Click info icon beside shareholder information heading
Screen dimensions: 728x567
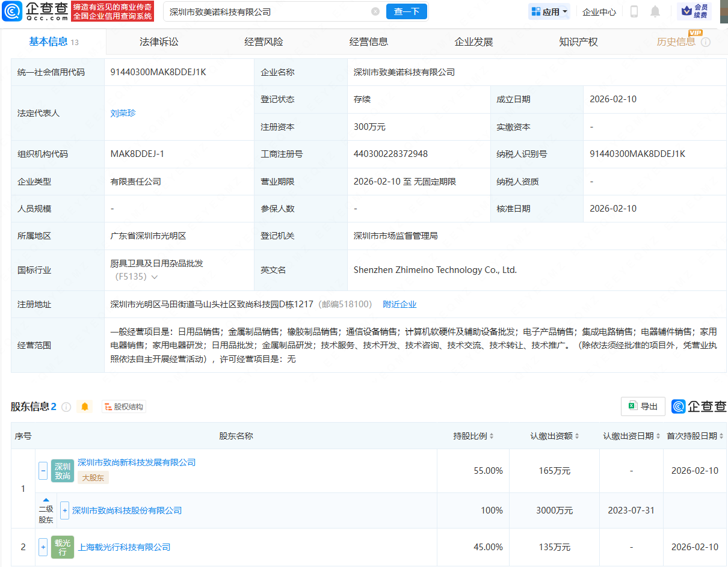point(66,407)
